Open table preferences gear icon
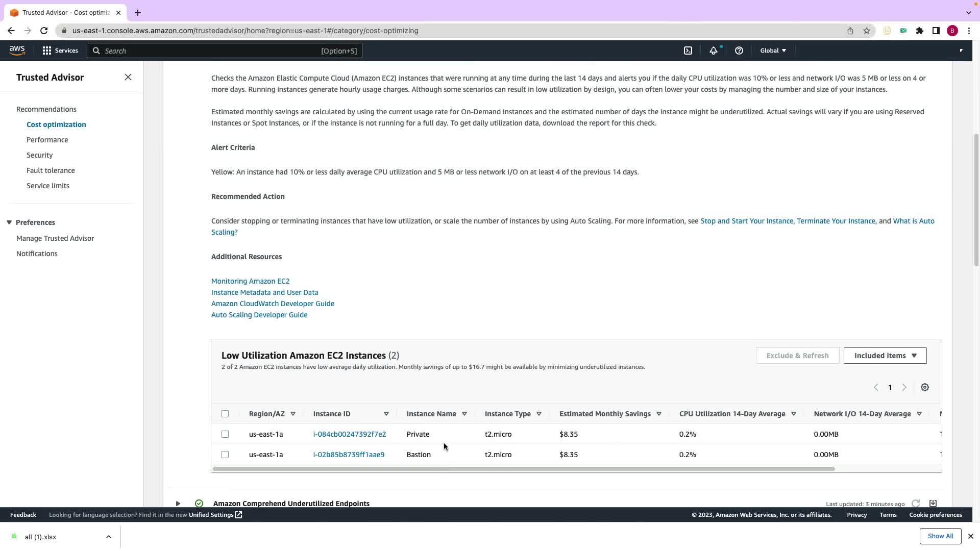This screenshot has width=980, height=551. click(x=924, y=387)
